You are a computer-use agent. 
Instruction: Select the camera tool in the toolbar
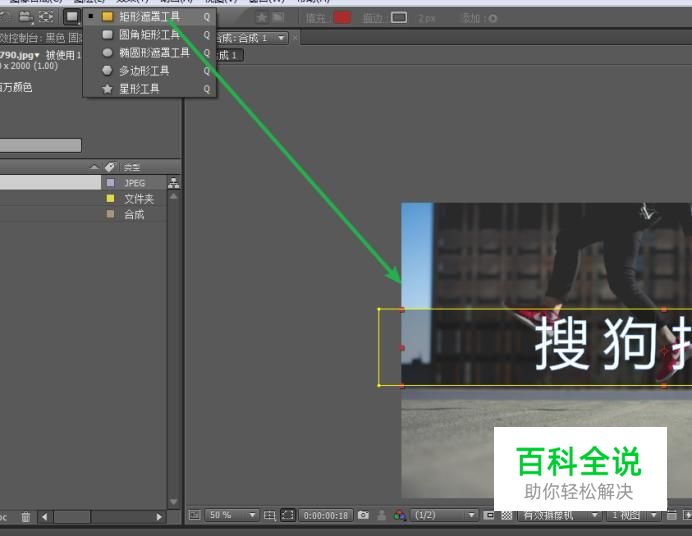pos(26,17)
